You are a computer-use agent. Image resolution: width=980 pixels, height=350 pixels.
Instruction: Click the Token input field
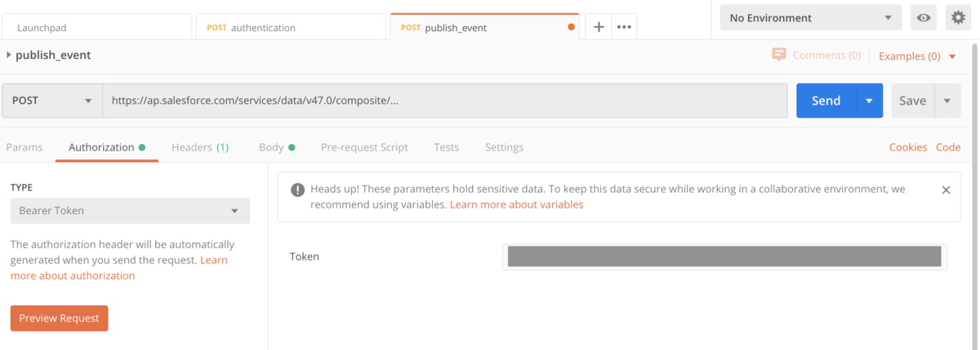point(724,257)
